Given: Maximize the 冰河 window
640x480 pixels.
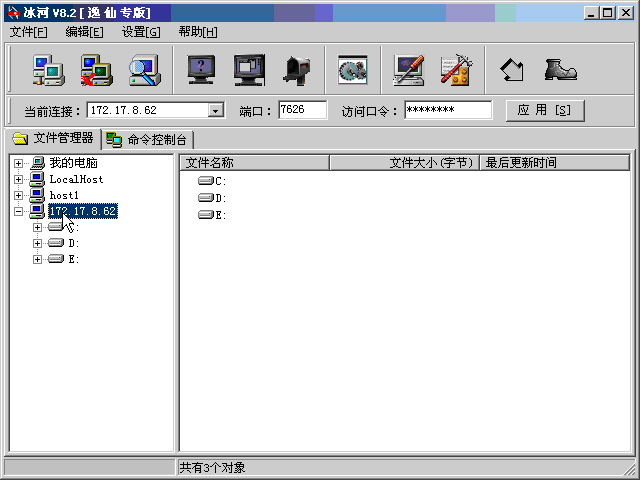Looking at the screenshot, I should [x=607, y=13].
